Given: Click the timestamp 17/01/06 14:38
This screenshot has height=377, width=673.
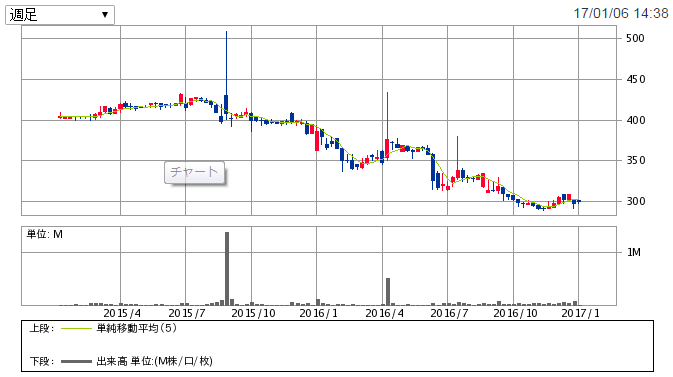Looking at the screenshot, I should pyautogui.click(x=621, y=13).
